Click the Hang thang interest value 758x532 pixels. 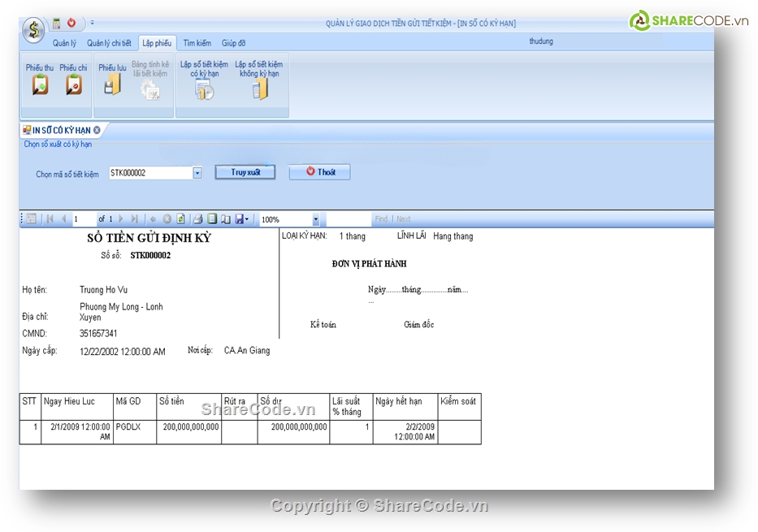tap(453, 236)
